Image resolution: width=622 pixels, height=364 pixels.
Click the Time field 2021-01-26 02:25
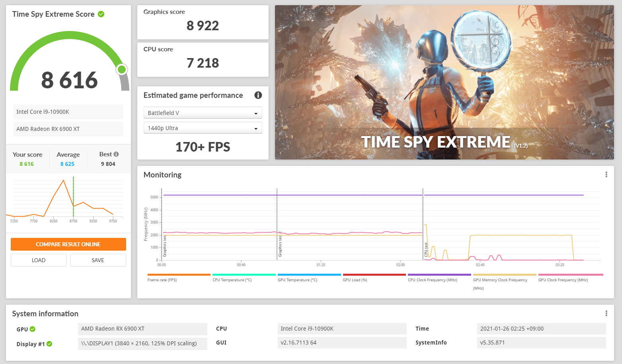[x=541, y=329]
